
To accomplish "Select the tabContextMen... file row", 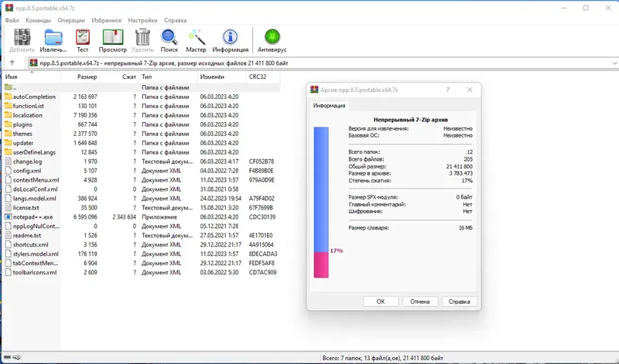I will pos(142,263).
